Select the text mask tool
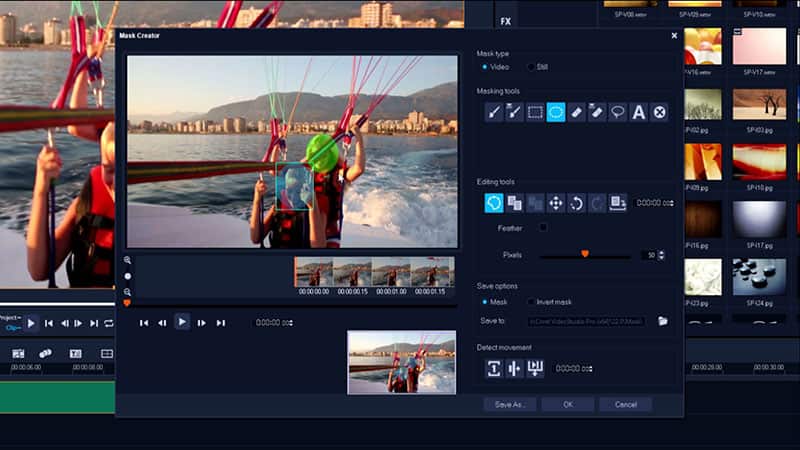The height and width of the screenshot is (450, 800). point(639,112)
